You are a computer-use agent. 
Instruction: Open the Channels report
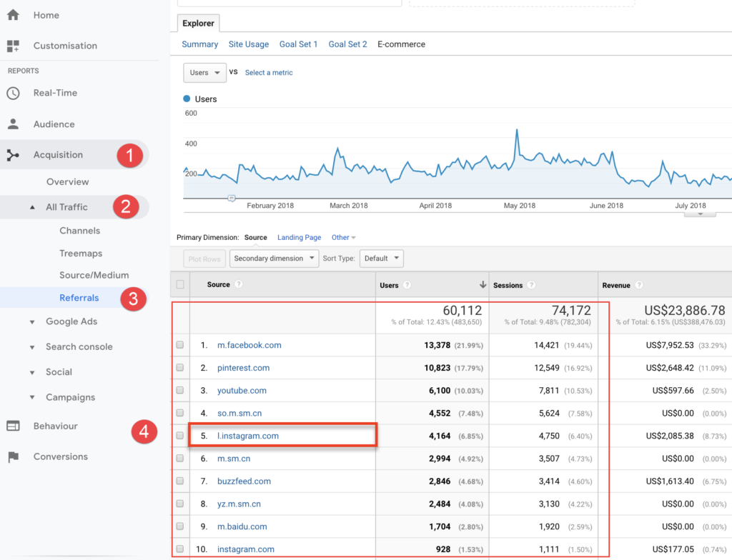(80, 231)
